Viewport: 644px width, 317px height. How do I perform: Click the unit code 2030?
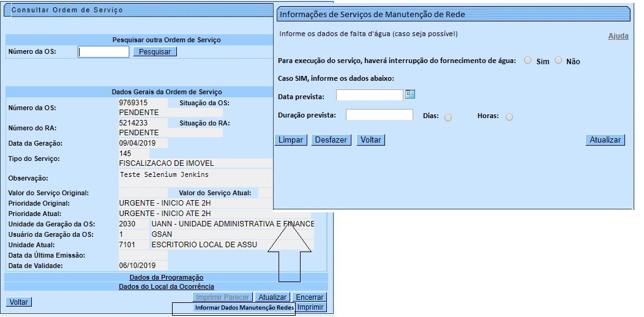[x=127, y=224]
